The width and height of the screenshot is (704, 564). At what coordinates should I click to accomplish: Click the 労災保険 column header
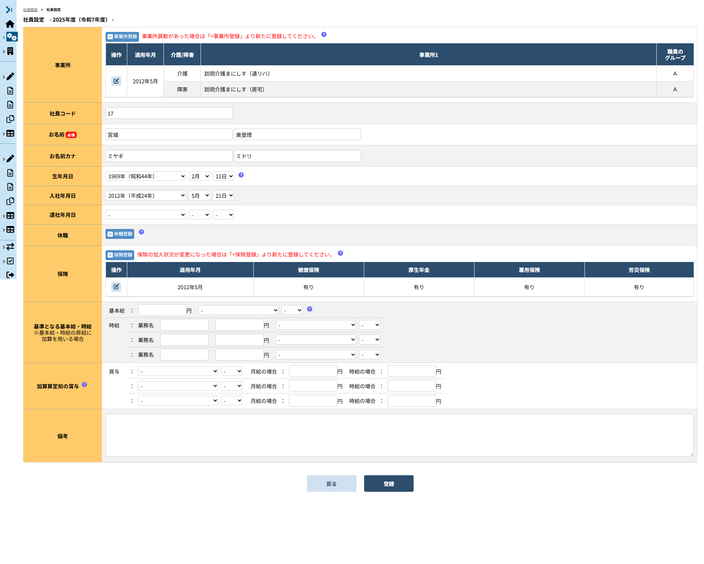click(x=639, y=270)
